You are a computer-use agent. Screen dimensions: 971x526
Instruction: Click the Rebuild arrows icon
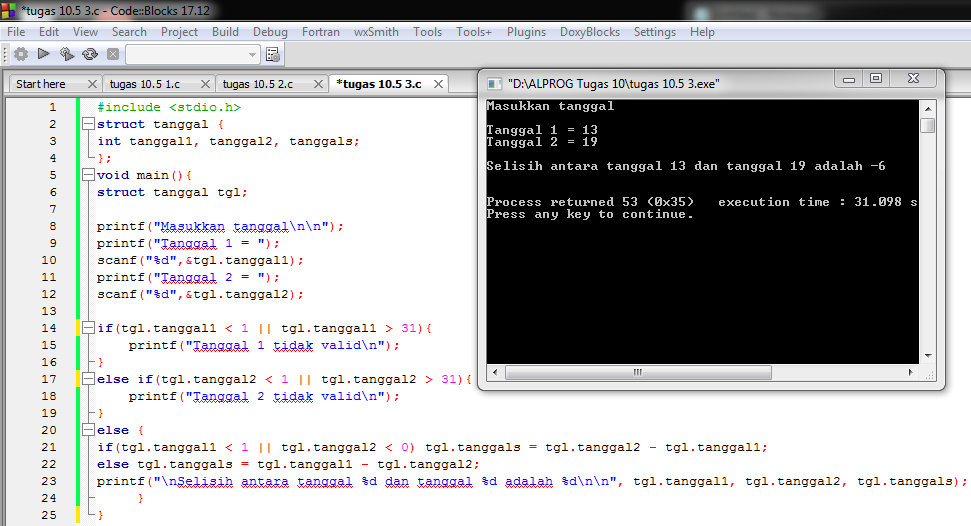tap(90, 54)
